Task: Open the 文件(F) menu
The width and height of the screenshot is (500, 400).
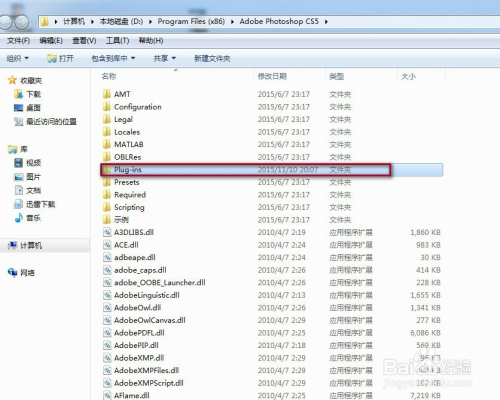Action: 18,41
